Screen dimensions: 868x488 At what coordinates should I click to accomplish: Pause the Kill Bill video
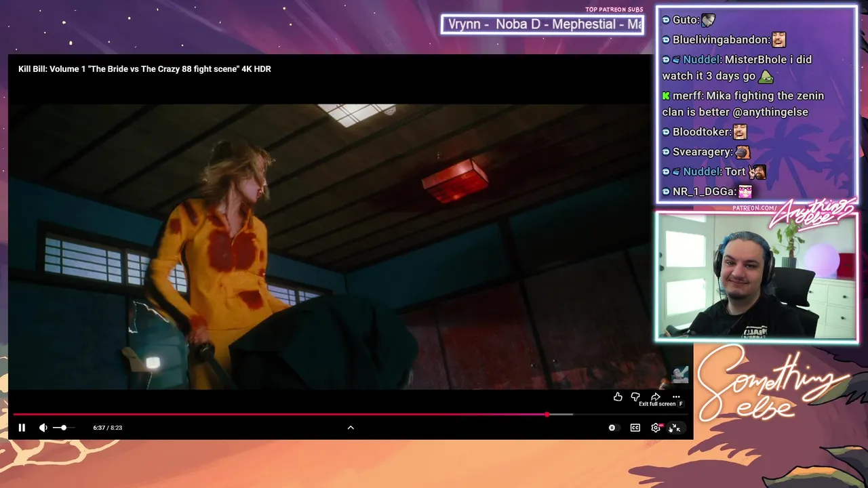pyautogui.click(x=22, y=428)
